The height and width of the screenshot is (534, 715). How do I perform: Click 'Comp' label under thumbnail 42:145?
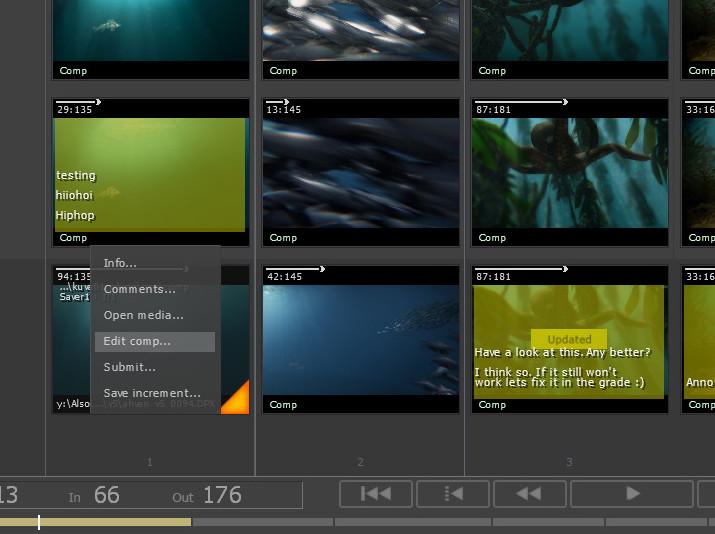[283, 405]
